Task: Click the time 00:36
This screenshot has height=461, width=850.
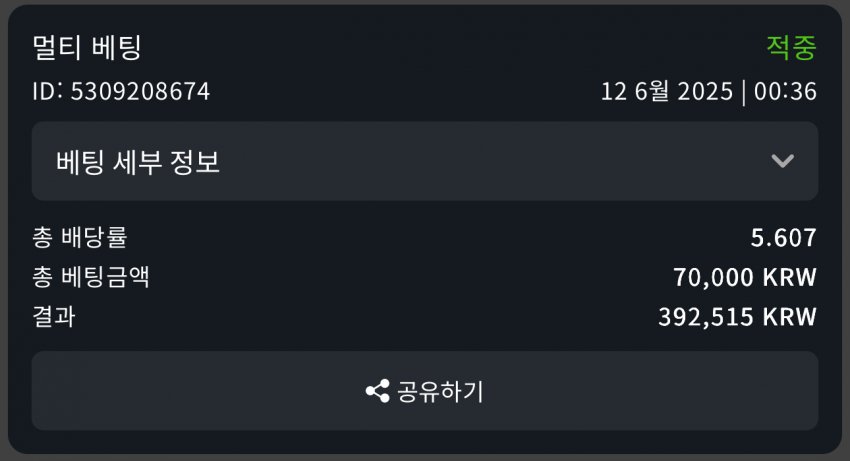Action: (x=785, y=91)
